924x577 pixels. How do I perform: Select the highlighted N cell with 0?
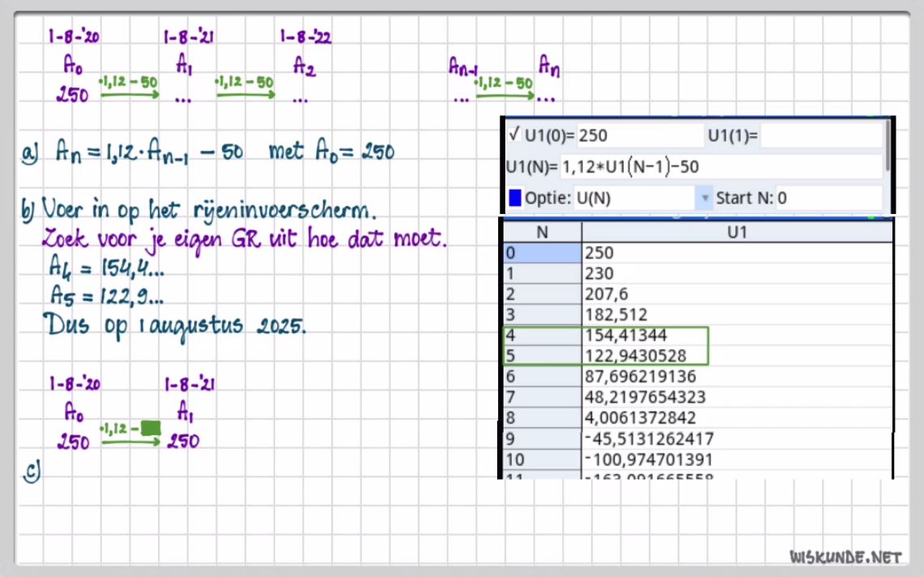pyautogui.click(x=542, y=253)
